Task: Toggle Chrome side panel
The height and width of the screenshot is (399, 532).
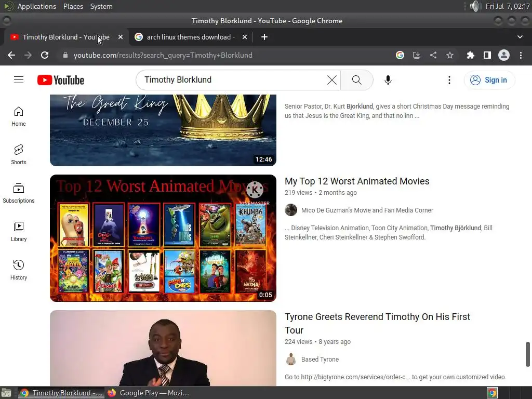Action: [487, 55]
